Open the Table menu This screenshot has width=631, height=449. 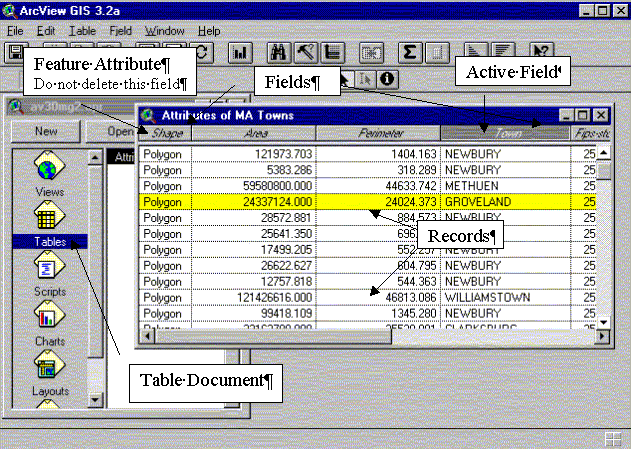(82, 31)
